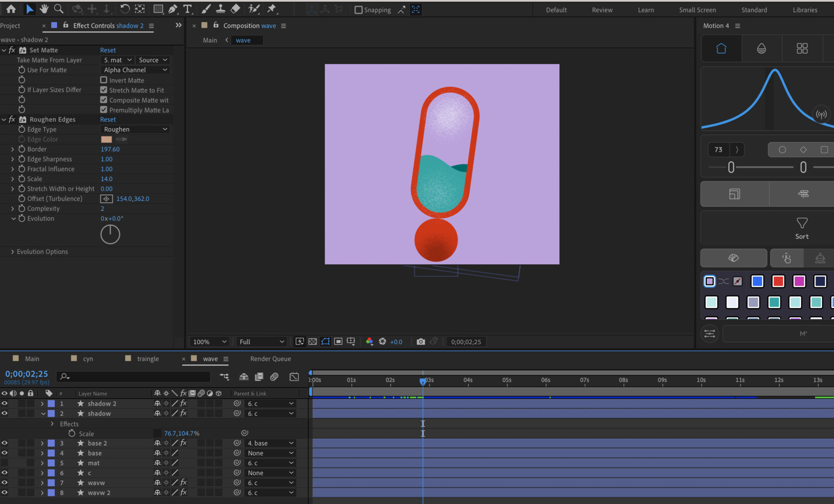
Task: Open the Motion 4 home tab icon
Action: [x=721, y=48]
